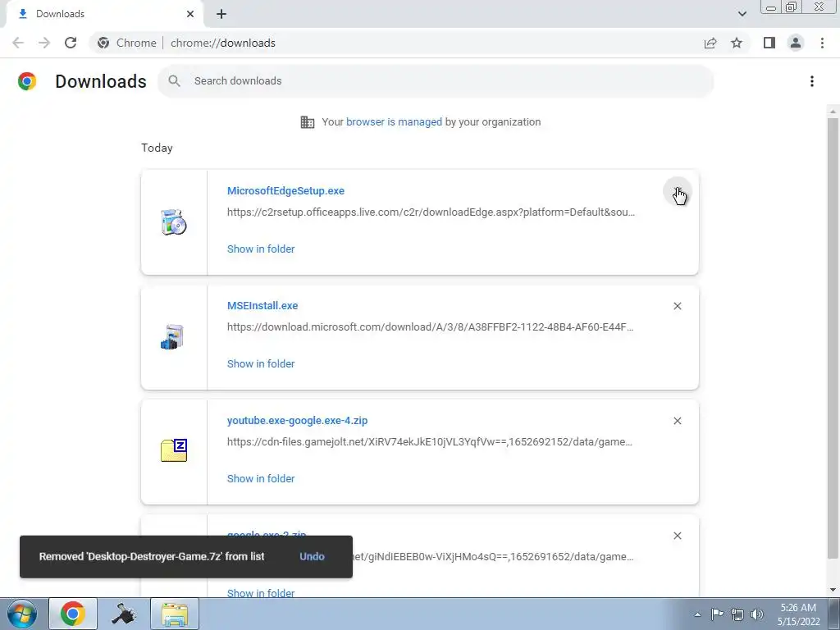Show hidden system tray icons
Image resolution: width=840 pixels, height=630 pixels.
coord(697,614)
